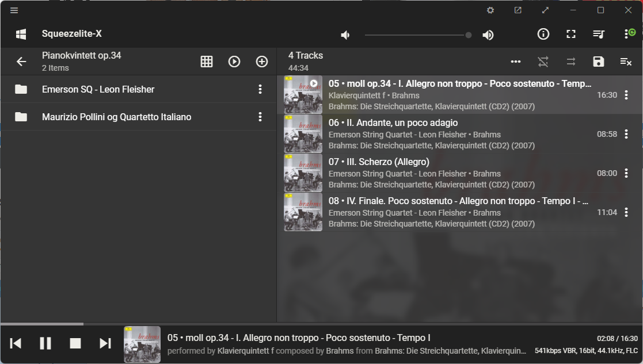Viewport: 643px width, 364px height.
Task: Switch to the fullscreen now-playing view
Action: (571, 34)
